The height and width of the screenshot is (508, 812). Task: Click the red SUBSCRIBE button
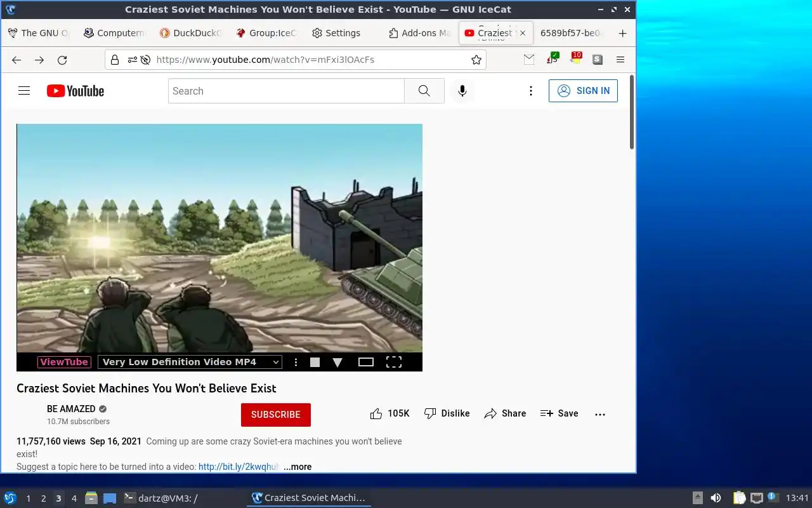click(276, 415)
